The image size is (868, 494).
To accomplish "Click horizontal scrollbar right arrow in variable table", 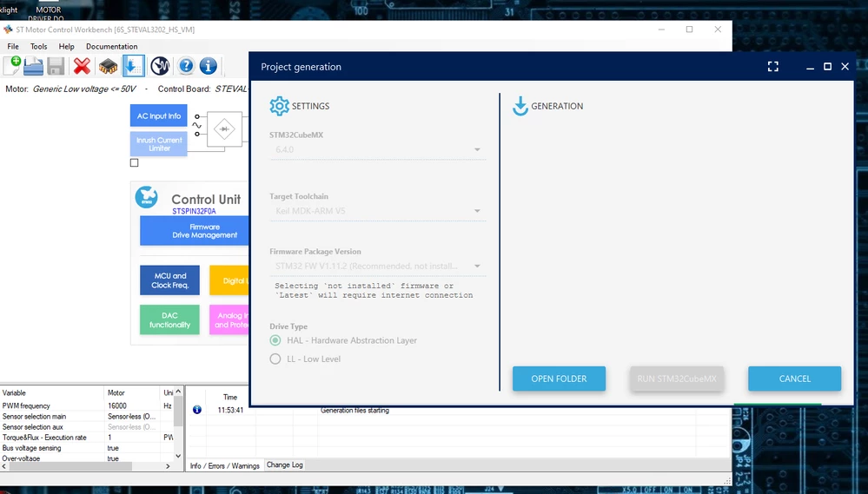I will click(x=168, y=466).
